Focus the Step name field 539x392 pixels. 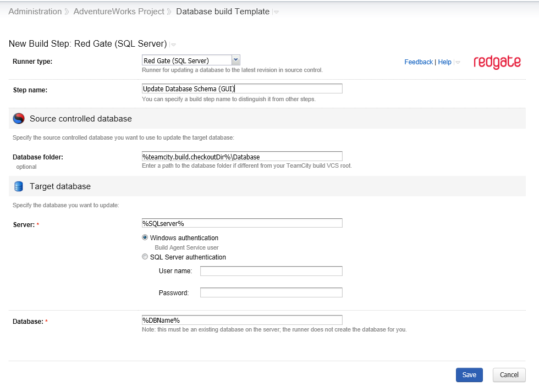[242, 89]
